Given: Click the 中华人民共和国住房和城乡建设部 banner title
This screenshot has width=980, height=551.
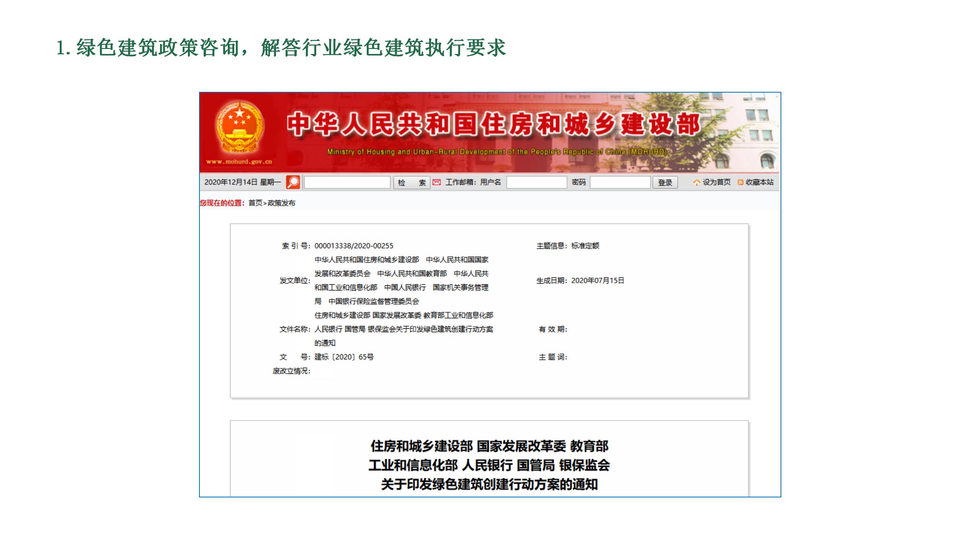Looking at the screenshot, I should tap(494, 124).
